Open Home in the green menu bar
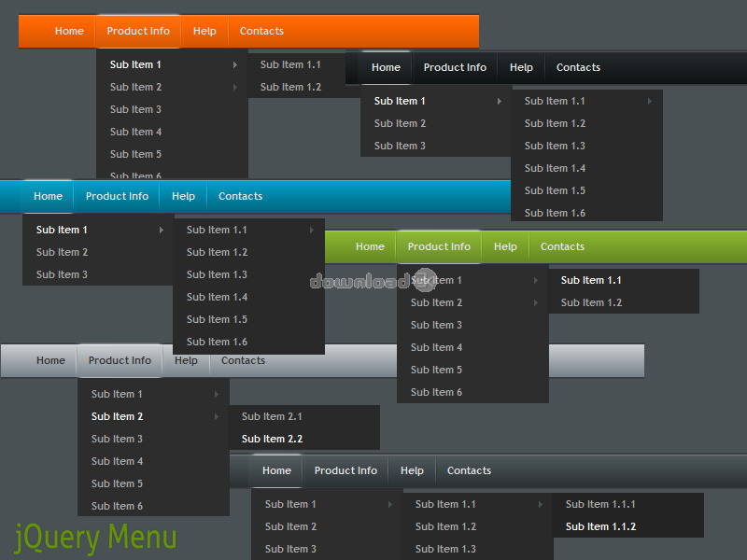The height and width of the screenshot is (560, 747). pyautogui.click(x=370, y=246)
